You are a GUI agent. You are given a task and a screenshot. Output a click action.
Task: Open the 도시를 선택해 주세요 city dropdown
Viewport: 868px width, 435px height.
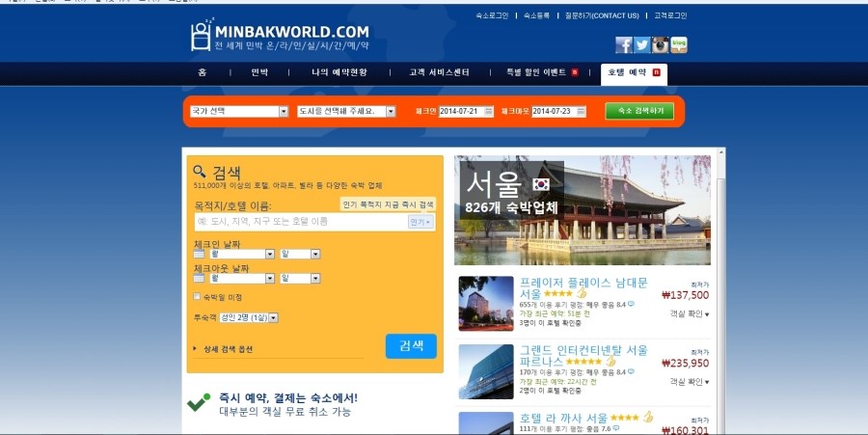346,111
